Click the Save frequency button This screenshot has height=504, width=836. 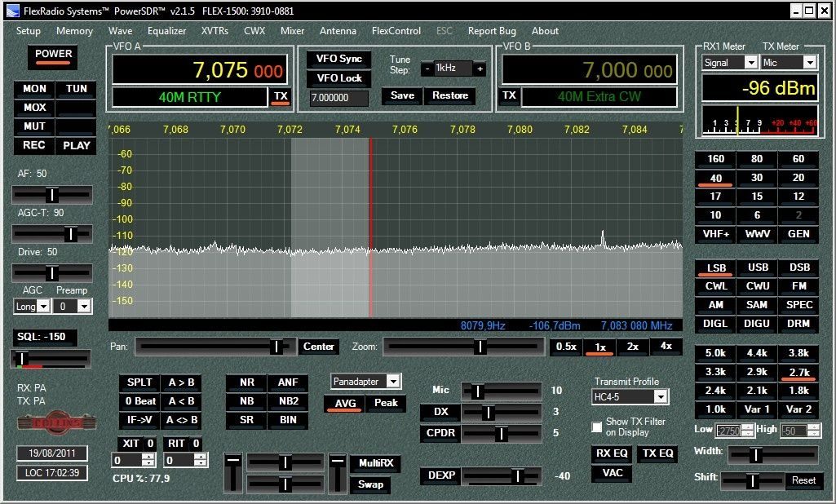click(x=403, y=95)
